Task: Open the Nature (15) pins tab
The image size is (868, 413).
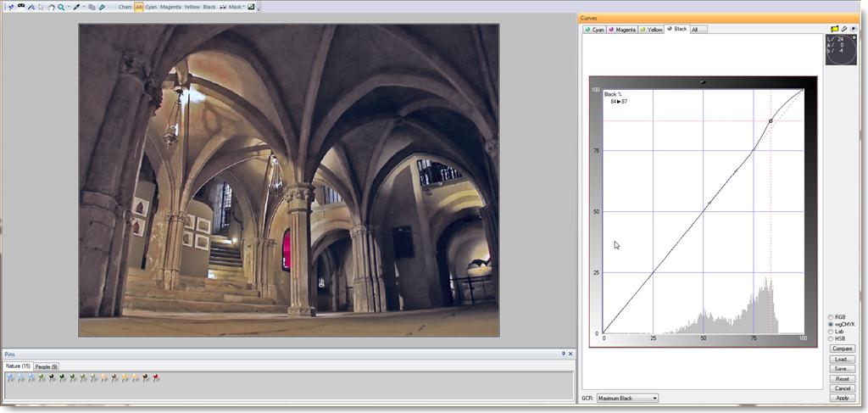Action: pyautogui.click(x=18, y=366)
